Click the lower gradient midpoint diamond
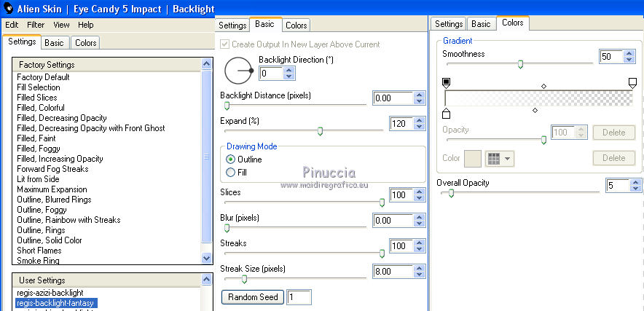Screen dimensions: 644x311 (x=535, y=110)
